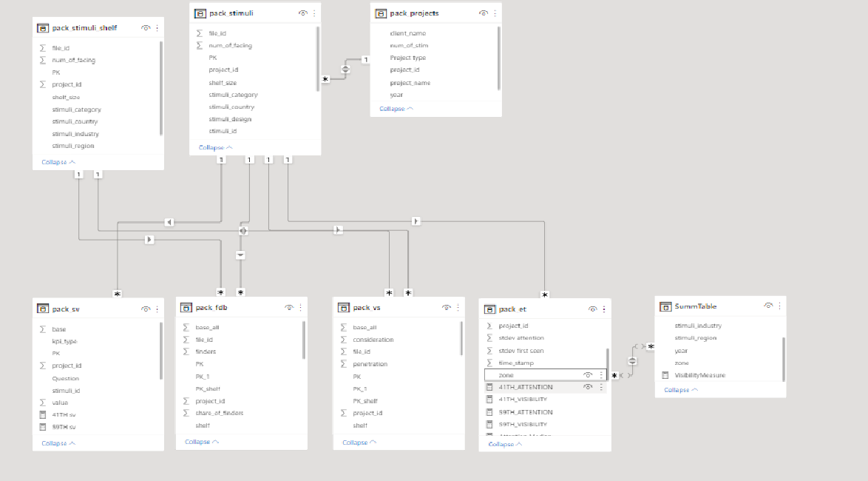Open more options for zone field in pack_et
Viewport: 868px width, 481px height.
(x=601, y=375)
